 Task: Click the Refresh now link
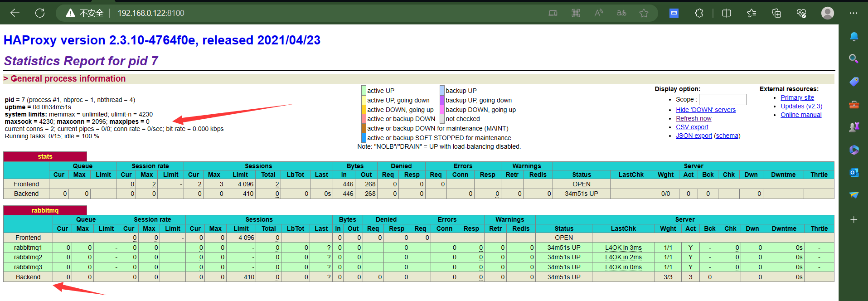[x=693, y=118]
